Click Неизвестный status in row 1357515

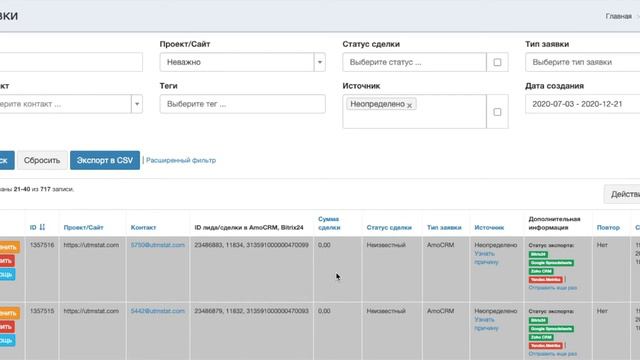tap(386, 311)
